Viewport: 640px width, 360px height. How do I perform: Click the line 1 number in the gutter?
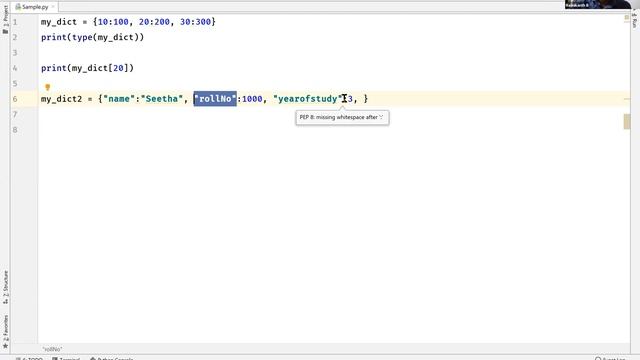point(15,22)
